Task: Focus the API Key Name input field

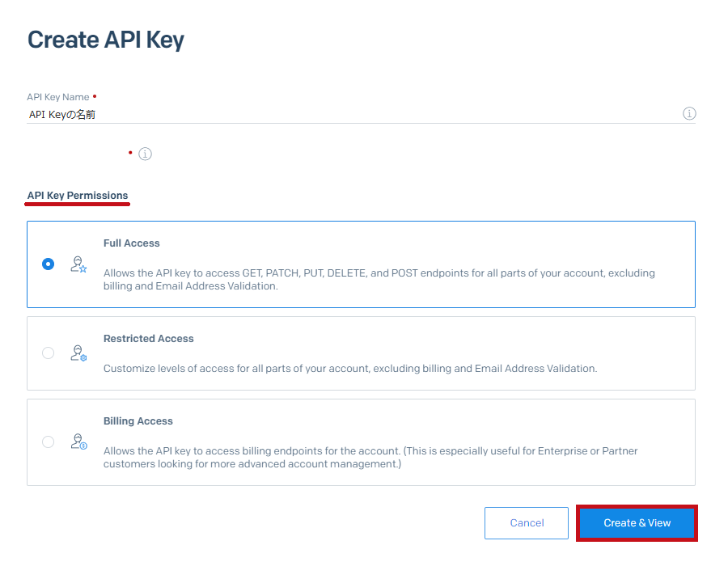Action: pos(353,114)
